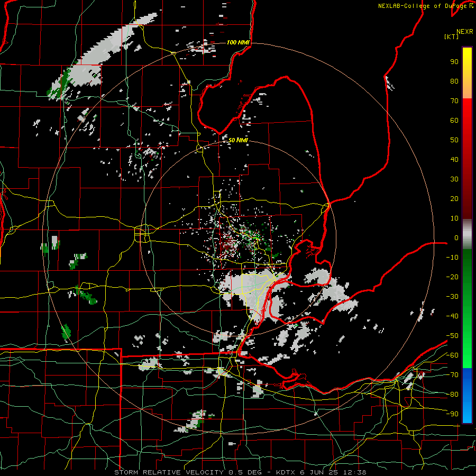Click the 50 NMI range ring label
476x476 pixels.
point(238,140)
